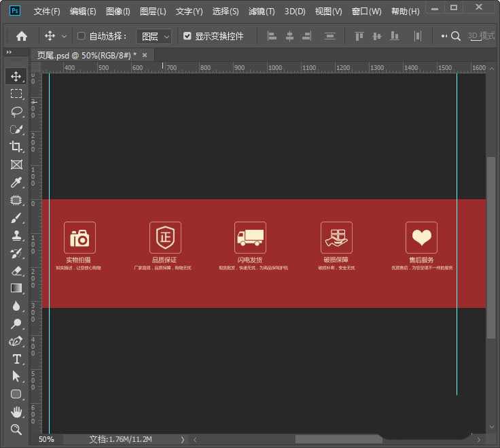Uncheck 显示变换控件 checkbox
The width and height of the screenshot is (500, 448).
pyautogui.click(x=187, y=36)
